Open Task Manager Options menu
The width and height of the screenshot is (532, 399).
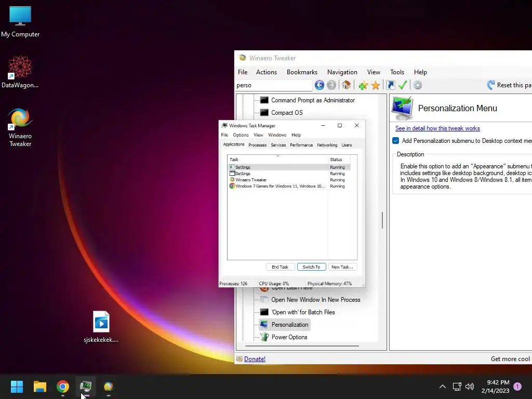coord(241,135)
